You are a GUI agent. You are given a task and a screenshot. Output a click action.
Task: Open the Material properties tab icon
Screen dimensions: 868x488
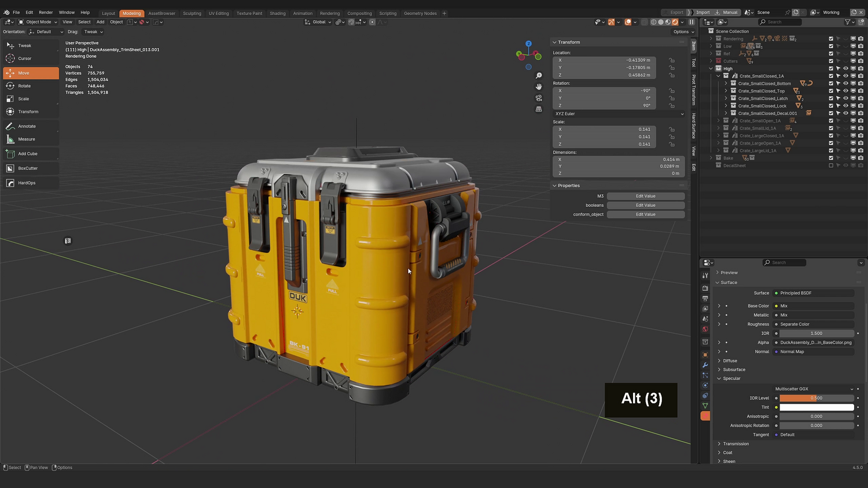click(705, 416)
